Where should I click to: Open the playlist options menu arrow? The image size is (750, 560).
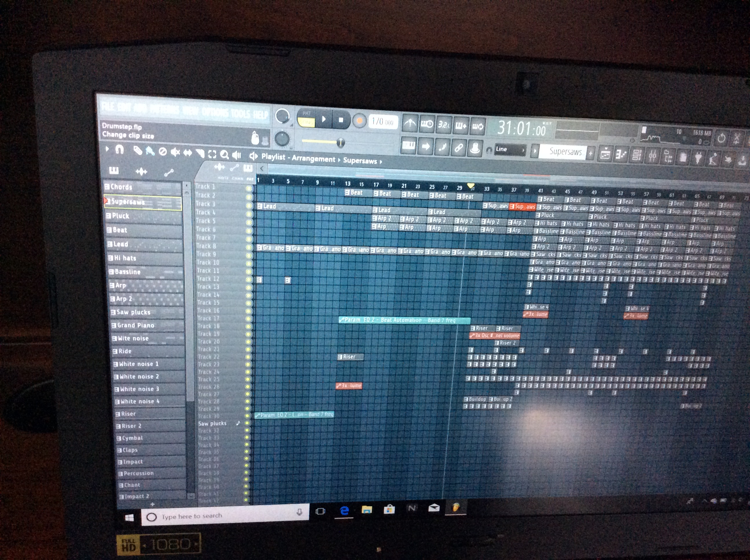pos(107,148)
